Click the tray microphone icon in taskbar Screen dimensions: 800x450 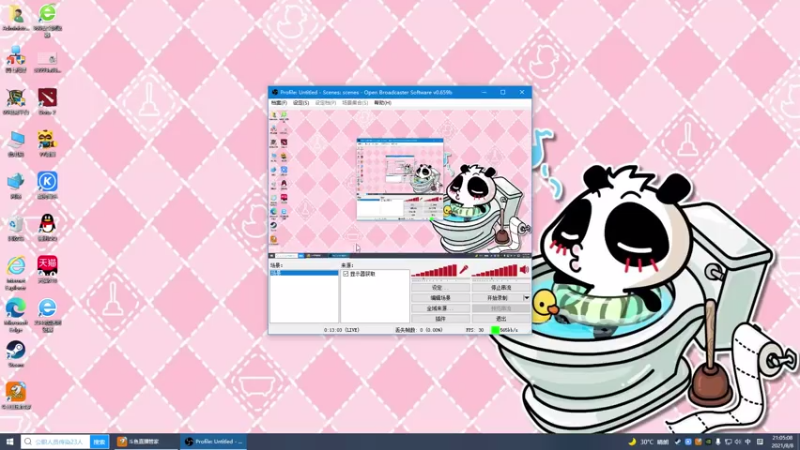(718, 442)
